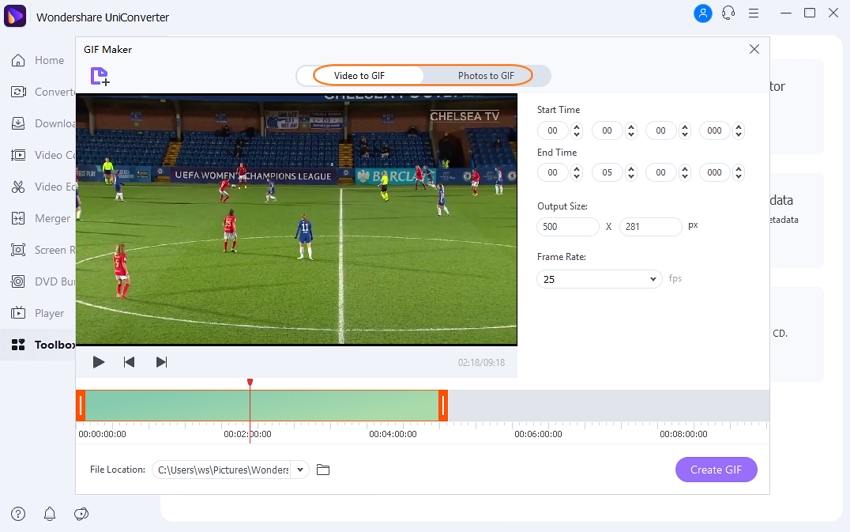850x532 pixels.
Task: Adjust Start Time hours stepper
Action: click(577, 131)
